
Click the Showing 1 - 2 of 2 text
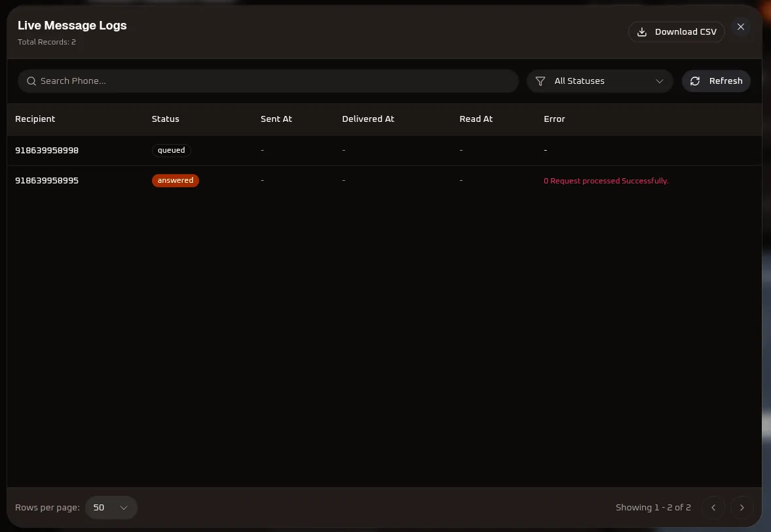click(653, 507)
